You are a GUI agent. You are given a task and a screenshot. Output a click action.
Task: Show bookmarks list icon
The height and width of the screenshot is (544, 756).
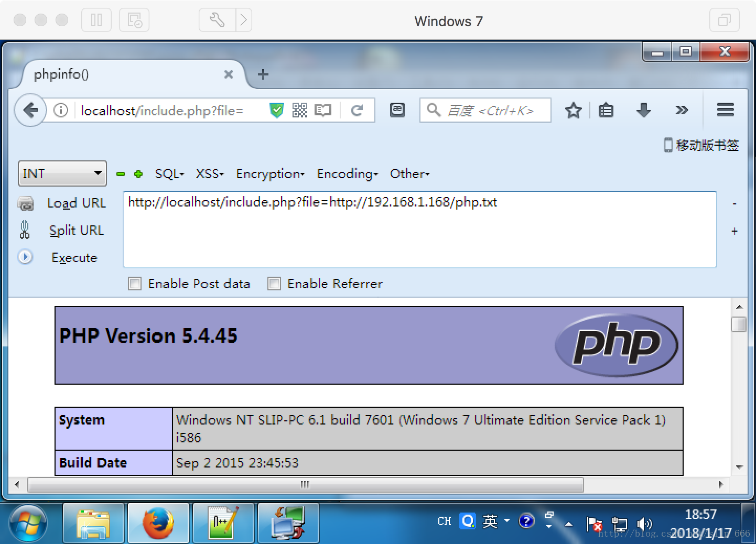click(x=606, y=110)
